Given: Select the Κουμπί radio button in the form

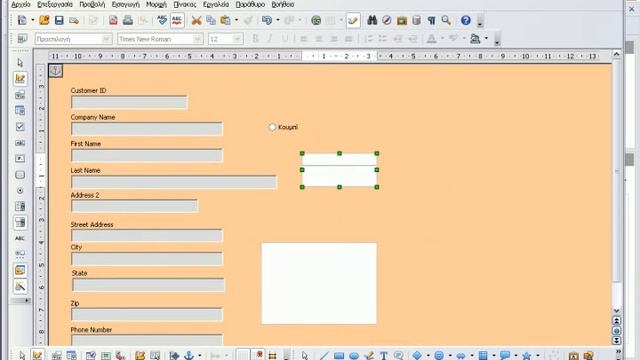Looking at the screenshot, I should [x=272, y=127].
